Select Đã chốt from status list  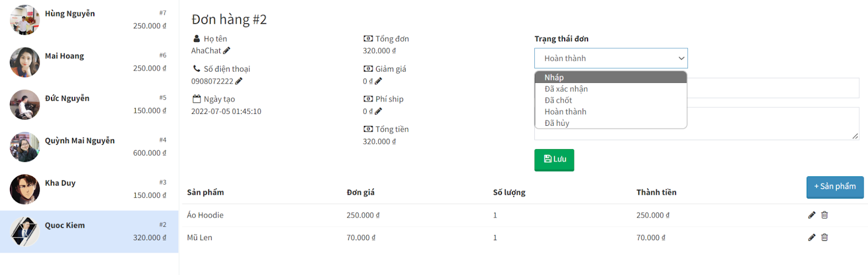click(x=611, y=100)
